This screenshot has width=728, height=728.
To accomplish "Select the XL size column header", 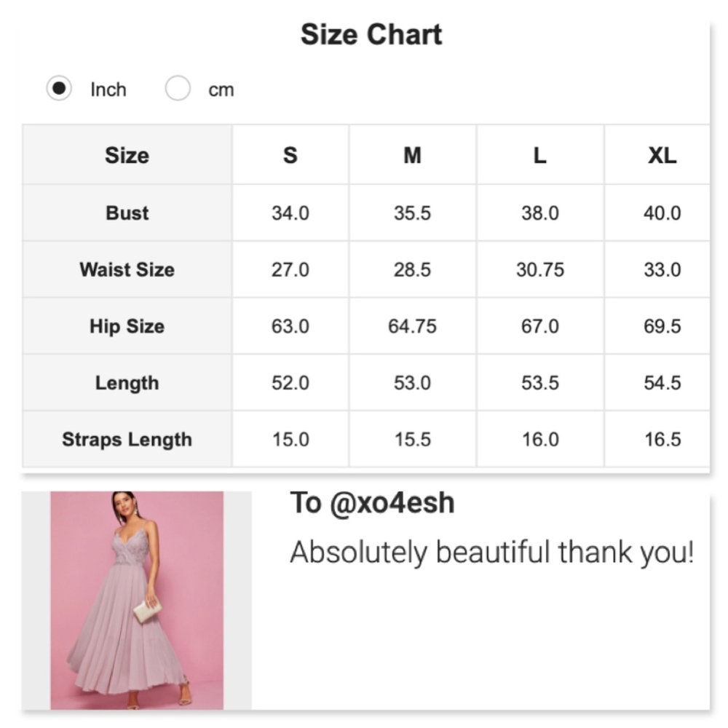I will pyautogui.click(x=662, y=155).
